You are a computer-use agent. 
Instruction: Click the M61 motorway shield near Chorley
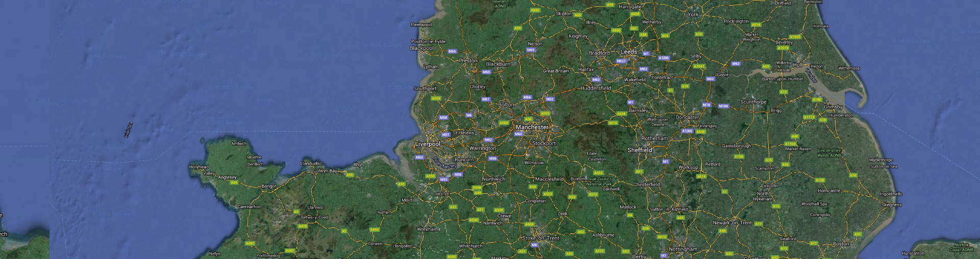pyautogui.click(x=485, y=99)
